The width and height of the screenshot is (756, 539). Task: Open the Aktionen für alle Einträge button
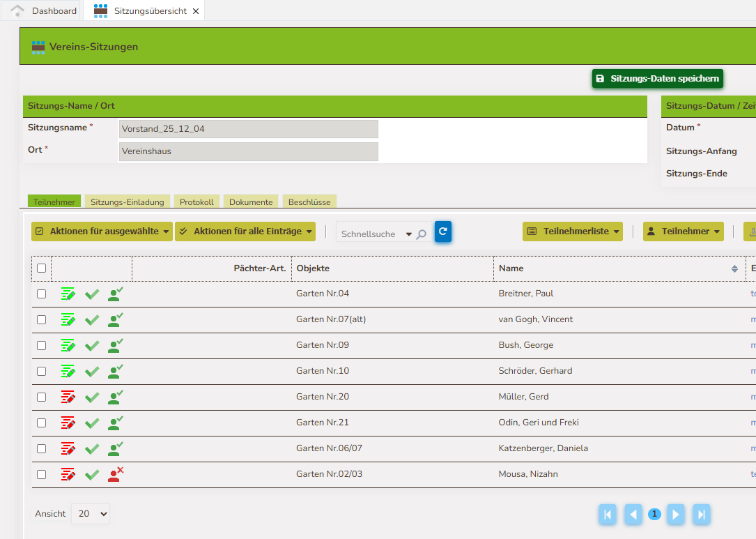coord(245,231)
